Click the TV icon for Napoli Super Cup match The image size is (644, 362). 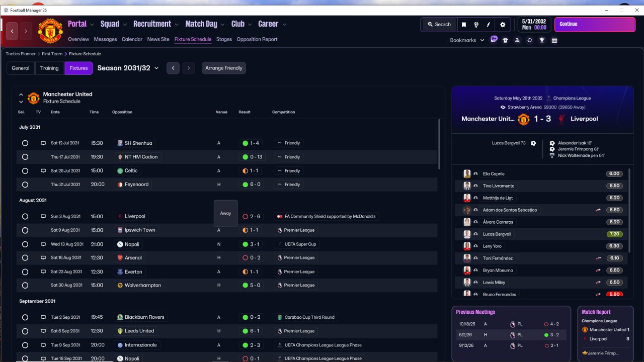point(43,244)
